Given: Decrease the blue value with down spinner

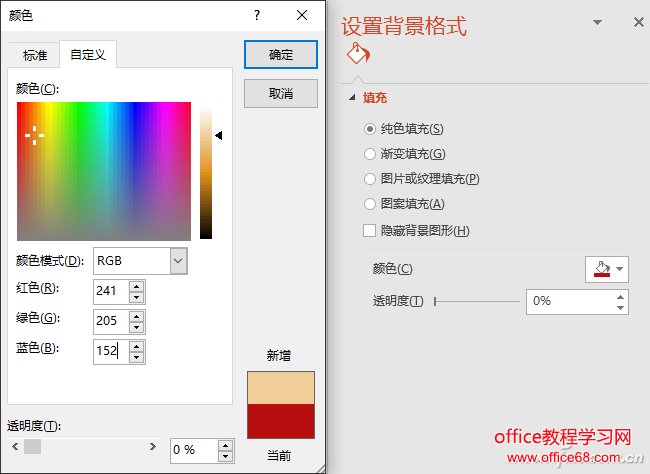Looking at the screenshot, I should [x=137, y=357].
